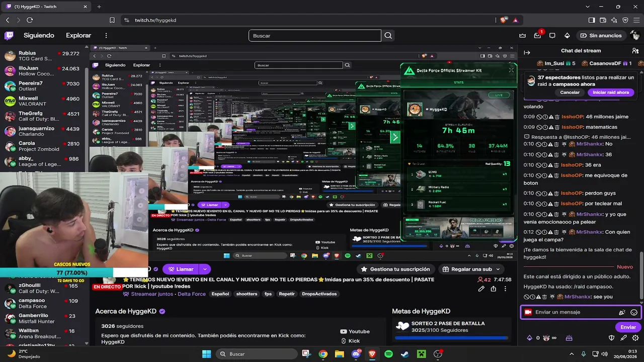Open the chat community users list icon
Screen dimensions: 644x362
(635, 51)
